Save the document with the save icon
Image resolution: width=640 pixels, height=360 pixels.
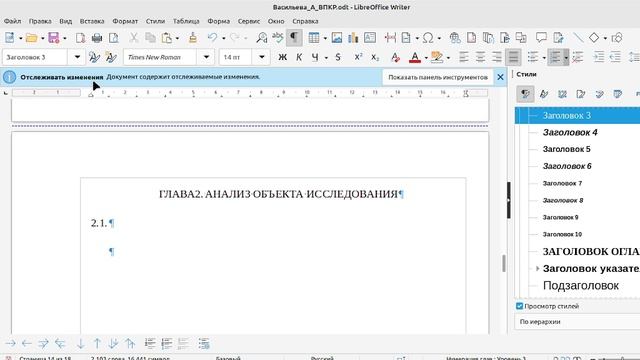click(x=54, y=38)
